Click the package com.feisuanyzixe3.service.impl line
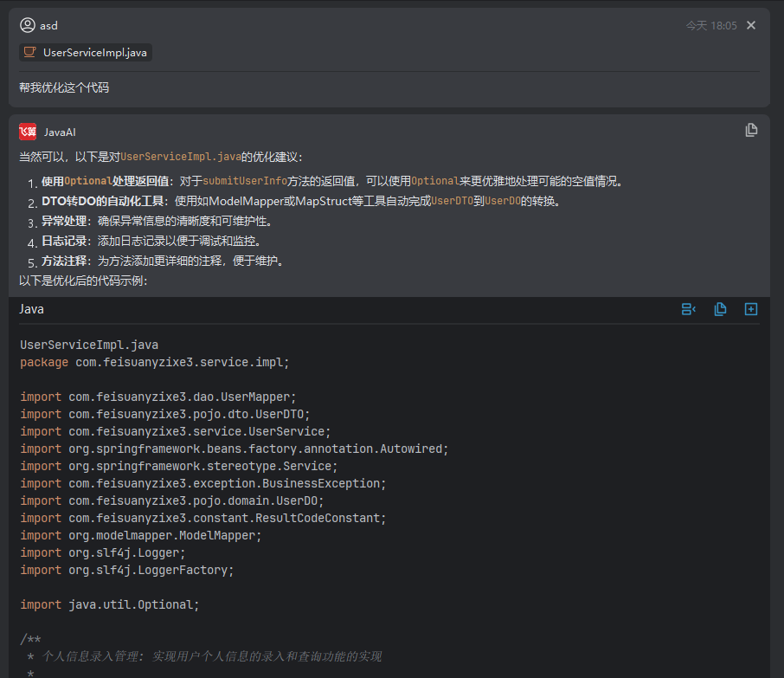 pyautogui.click(x=155, y=362)
